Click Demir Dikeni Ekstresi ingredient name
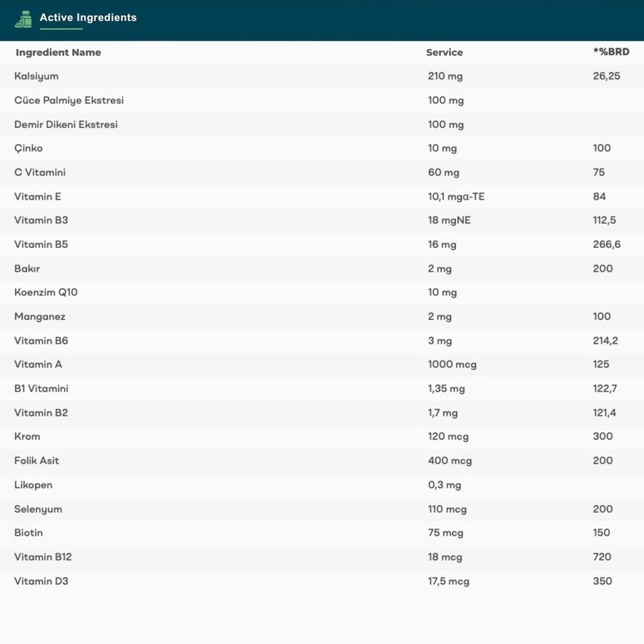 (65, 125)
